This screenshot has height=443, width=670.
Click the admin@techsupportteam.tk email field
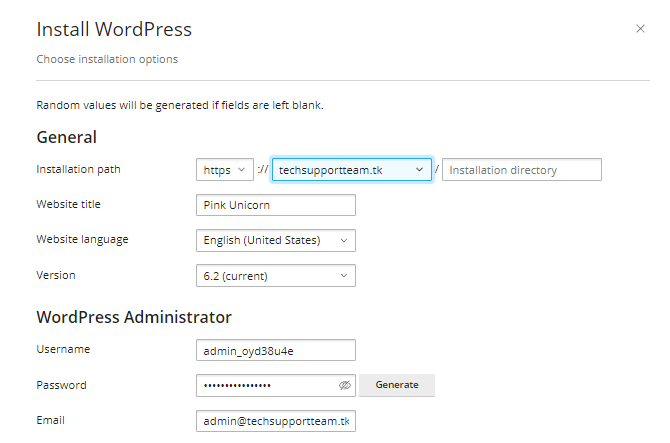pos(276,420)
